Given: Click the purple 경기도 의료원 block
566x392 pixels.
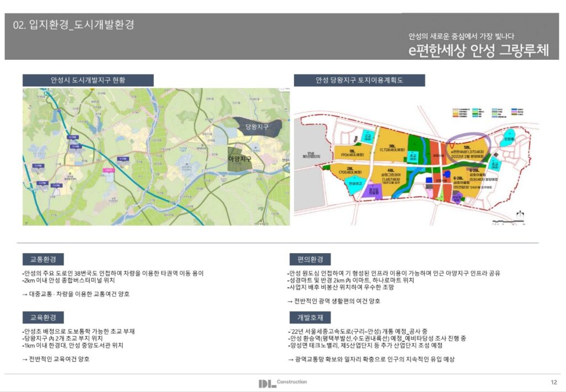Looking at the screenshot, I should 374,191.
